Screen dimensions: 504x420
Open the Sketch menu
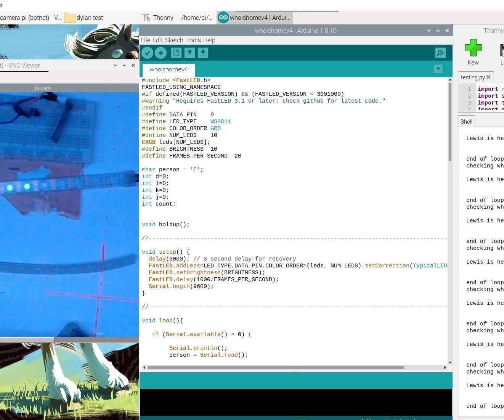click(174, 40)
